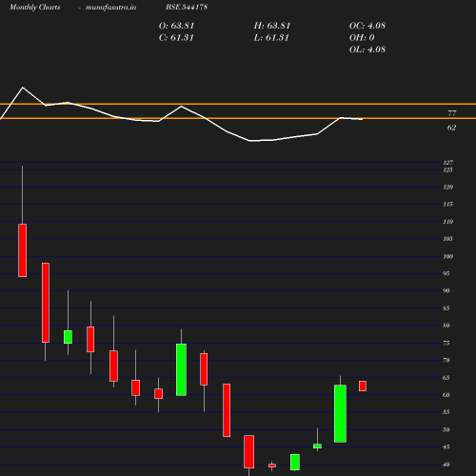Screen dimensions: 476x476
Task: Click the munafasutra.in site label
Action: coord(110,7)
